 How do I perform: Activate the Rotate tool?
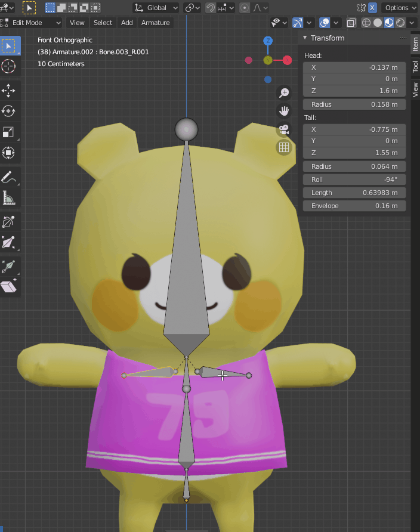point(8,112)
